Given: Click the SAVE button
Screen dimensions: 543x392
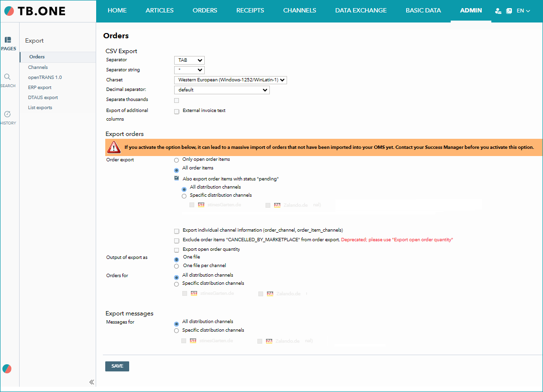Looking at the screenshot, I should (117, 366).
